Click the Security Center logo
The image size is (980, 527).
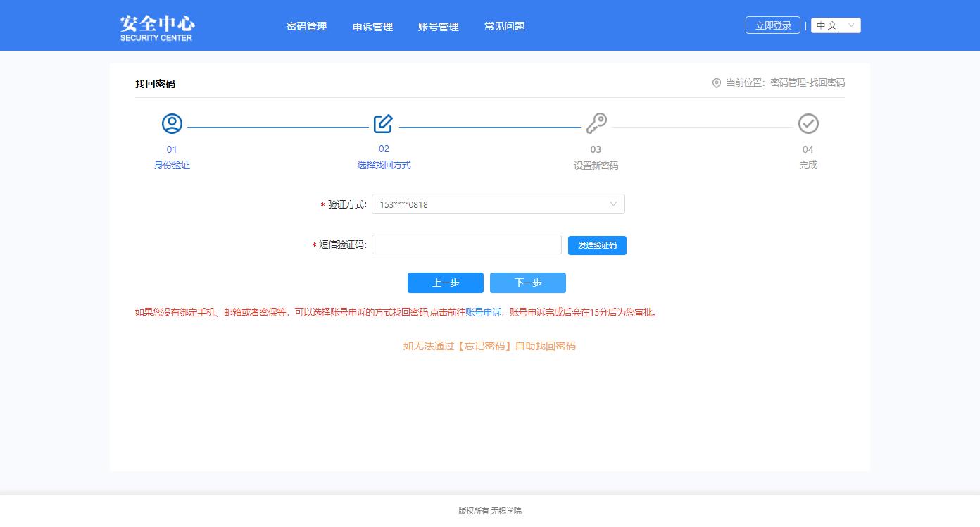click(x=156, y=27)
